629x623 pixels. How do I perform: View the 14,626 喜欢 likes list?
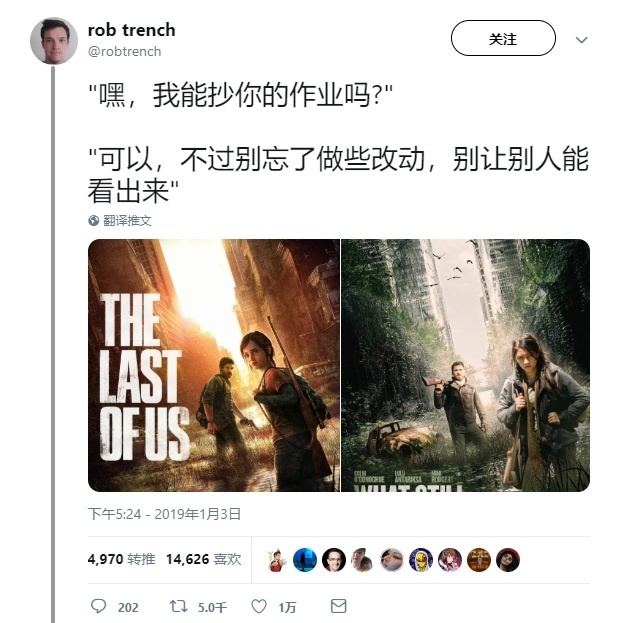coord(204,559)
